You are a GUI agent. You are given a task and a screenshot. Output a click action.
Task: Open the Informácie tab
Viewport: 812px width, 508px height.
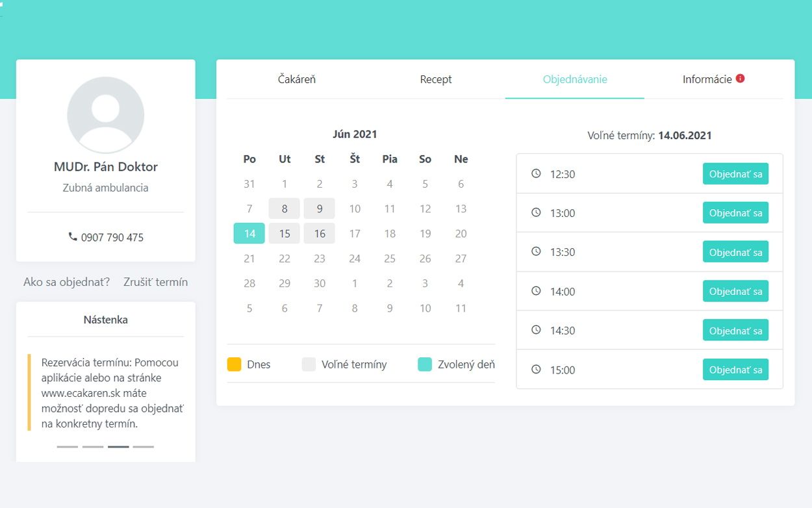[x=707, y=79]
